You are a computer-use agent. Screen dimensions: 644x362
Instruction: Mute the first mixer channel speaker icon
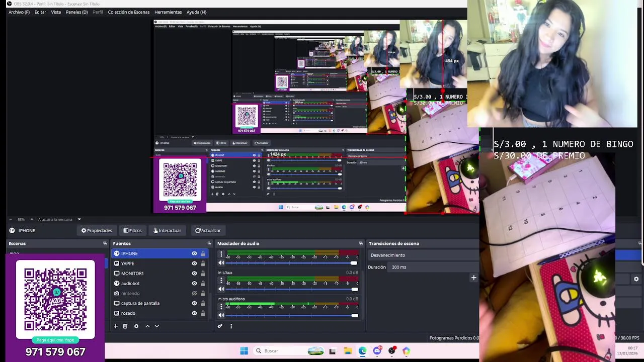[221, 263]
